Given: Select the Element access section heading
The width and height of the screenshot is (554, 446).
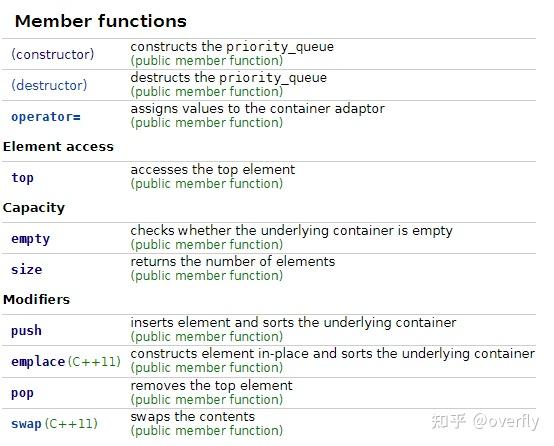Looking at the screenshot, I should (x=58, y=147).
